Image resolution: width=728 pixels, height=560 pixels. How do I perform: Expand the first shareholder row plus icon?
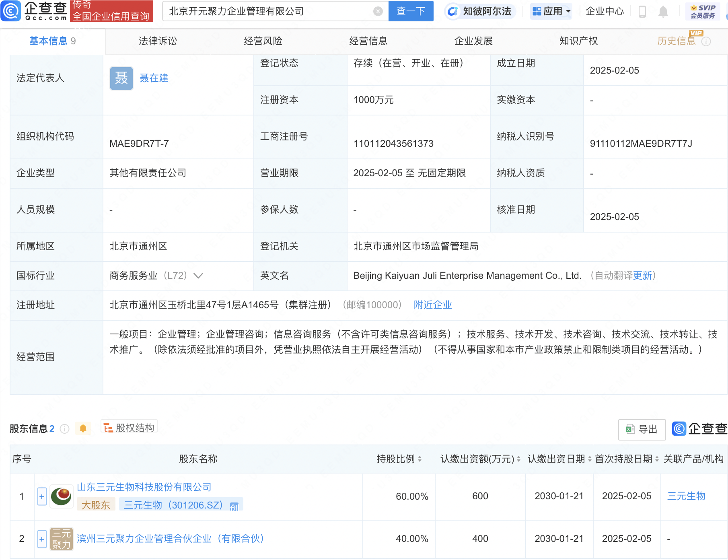(x=41, y=496)
